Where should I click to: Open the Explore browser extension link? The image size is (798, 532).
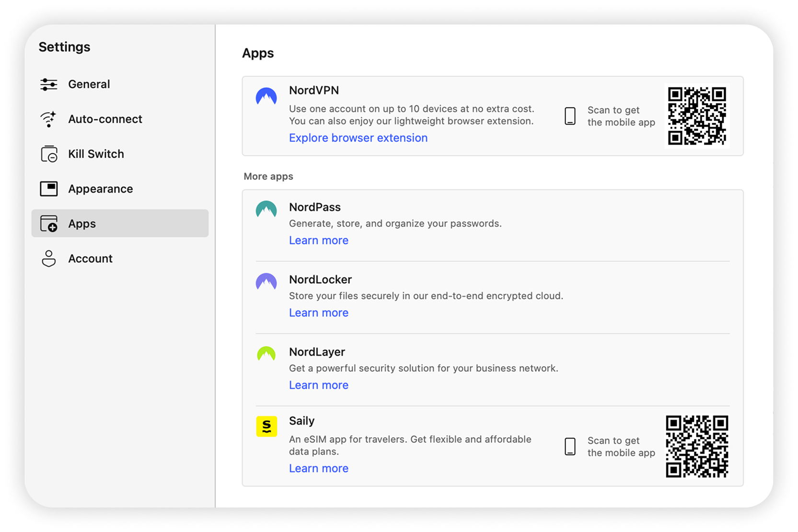358,138
